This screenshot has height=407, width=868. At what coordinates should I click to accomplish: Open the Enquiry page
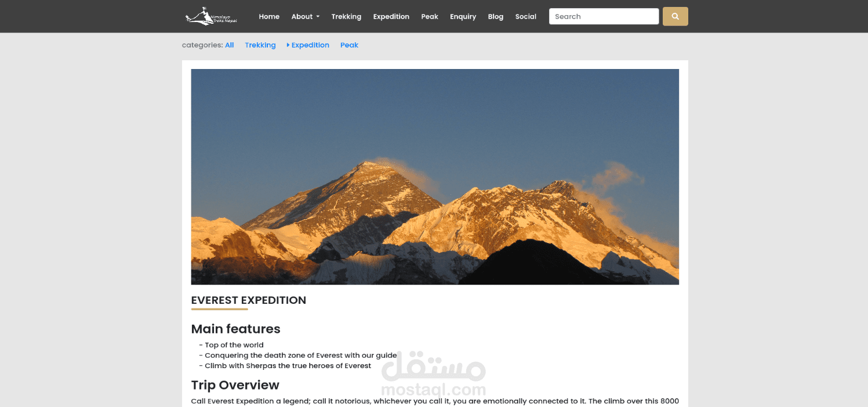click(463, 16)
